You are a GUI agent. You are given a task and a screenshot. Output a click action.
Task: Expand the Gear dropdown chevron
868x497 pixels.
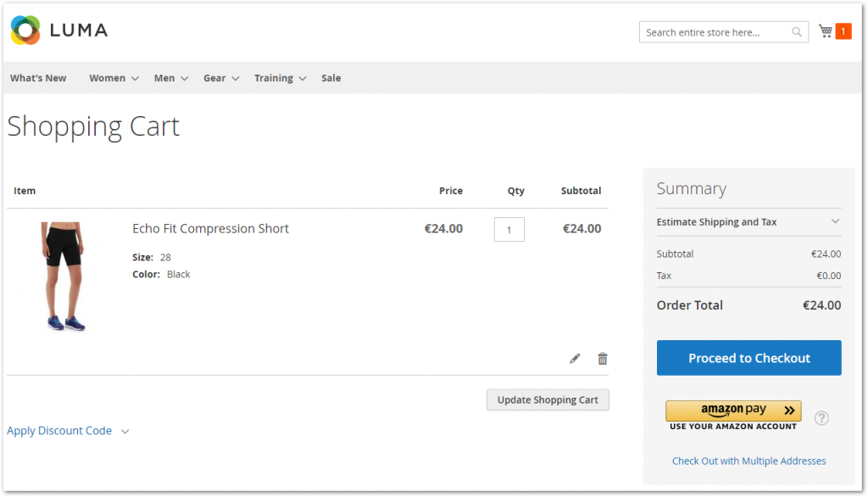pos(236,79)
